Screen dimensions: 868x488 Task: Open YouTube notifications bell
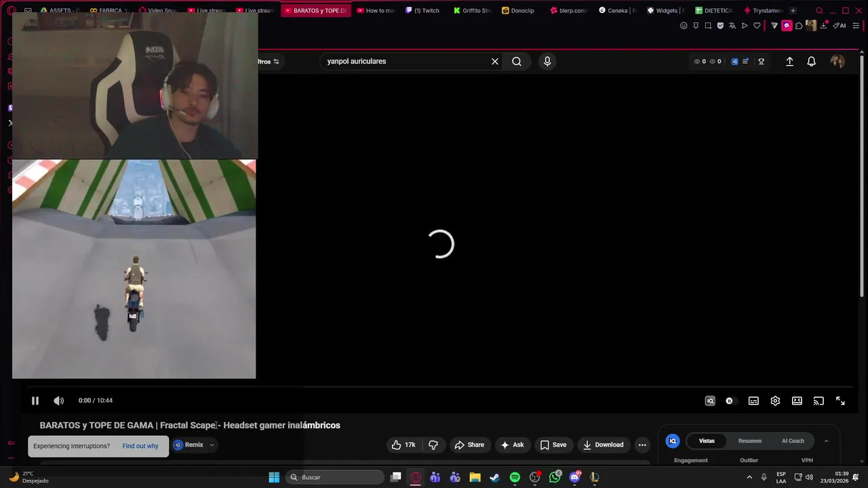811,62
